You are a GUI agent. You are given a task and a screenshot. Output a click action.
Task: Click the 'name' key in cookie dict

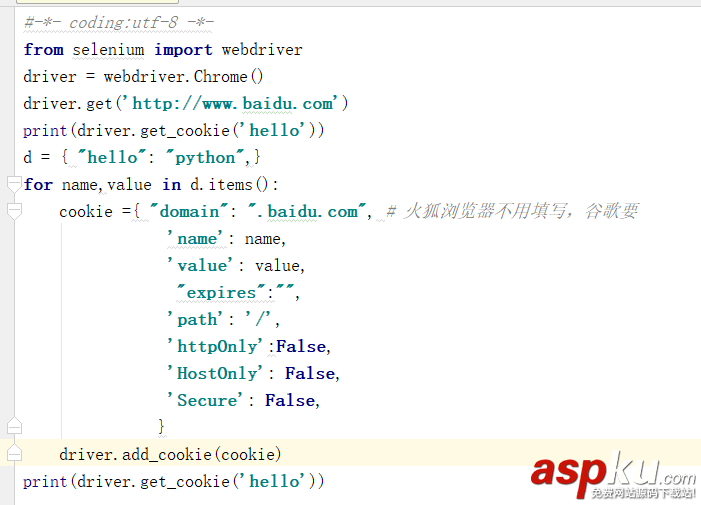click(x=195, y=238)
